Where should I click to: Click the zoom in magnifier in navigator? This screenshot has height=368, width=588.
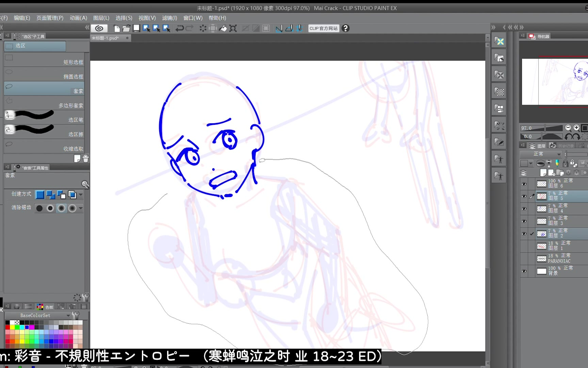(x=576, y=128)
